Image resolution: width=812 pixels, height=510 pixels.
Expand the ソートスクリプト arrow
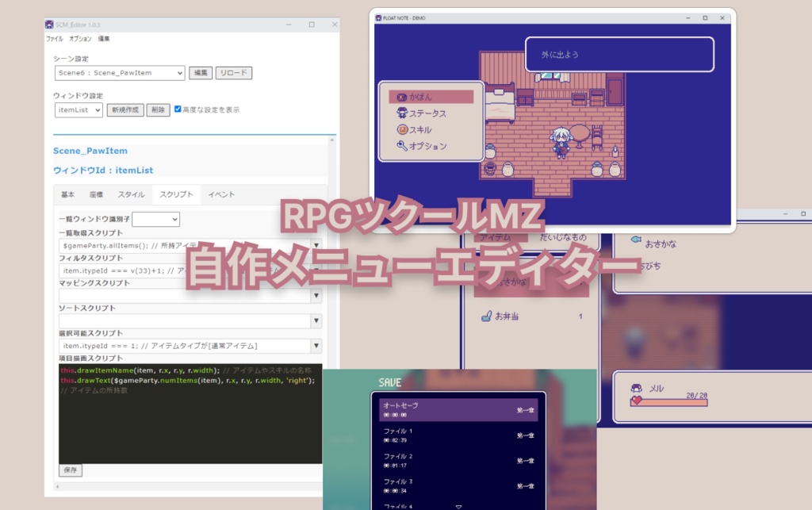click(x=316, y=320)
